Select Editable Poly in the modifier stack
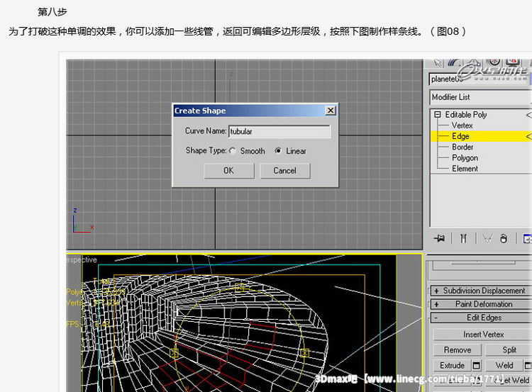The height and width of the screenshot is (392, 532). 466,115
